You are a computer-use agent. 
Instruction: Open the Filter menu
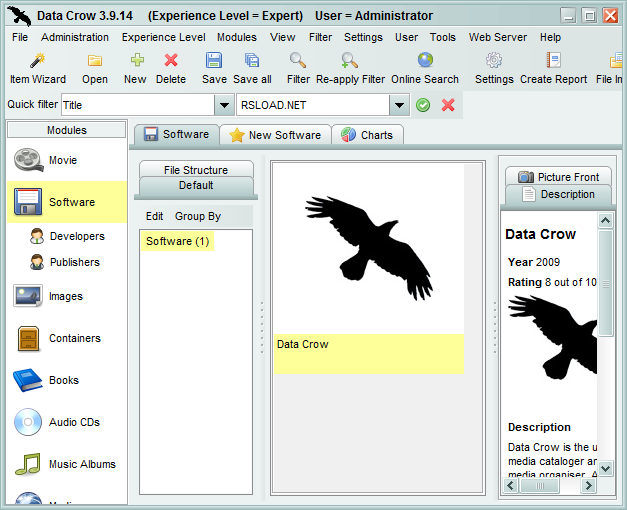(x=320, y=37)
